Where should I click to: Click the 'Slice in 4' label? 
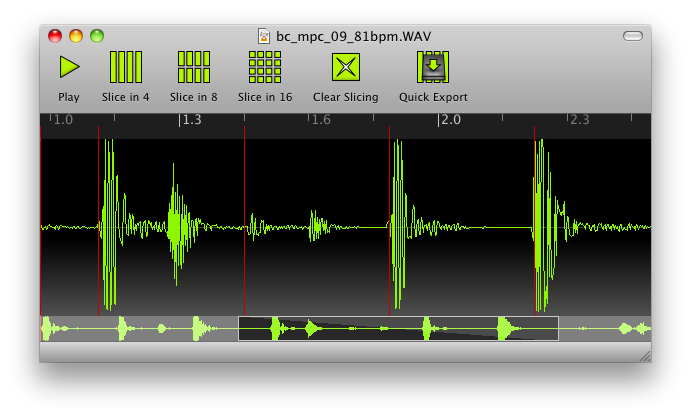[x=126, y=97]
